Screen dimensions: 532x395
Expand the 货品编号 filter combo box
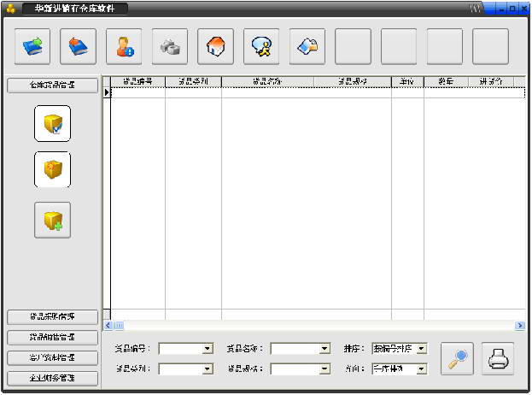coord(208,349)
